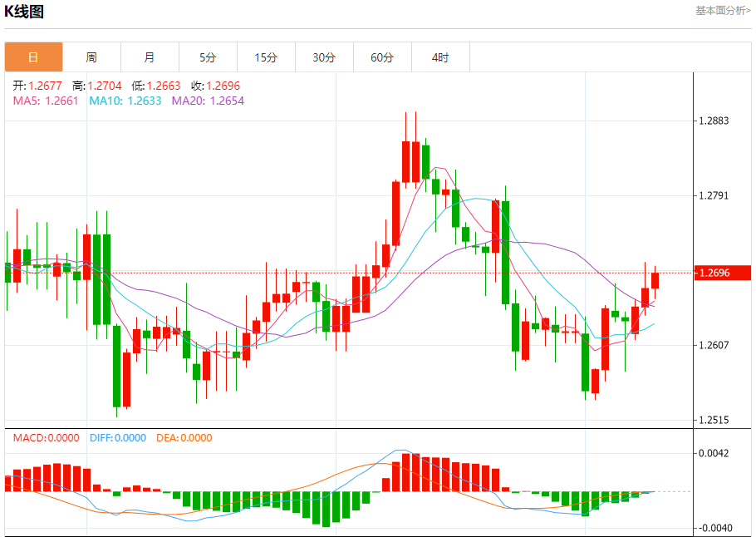Open the 5分 interval tab
The height and width of the screenshot is (537, 756).
[208, 57]
